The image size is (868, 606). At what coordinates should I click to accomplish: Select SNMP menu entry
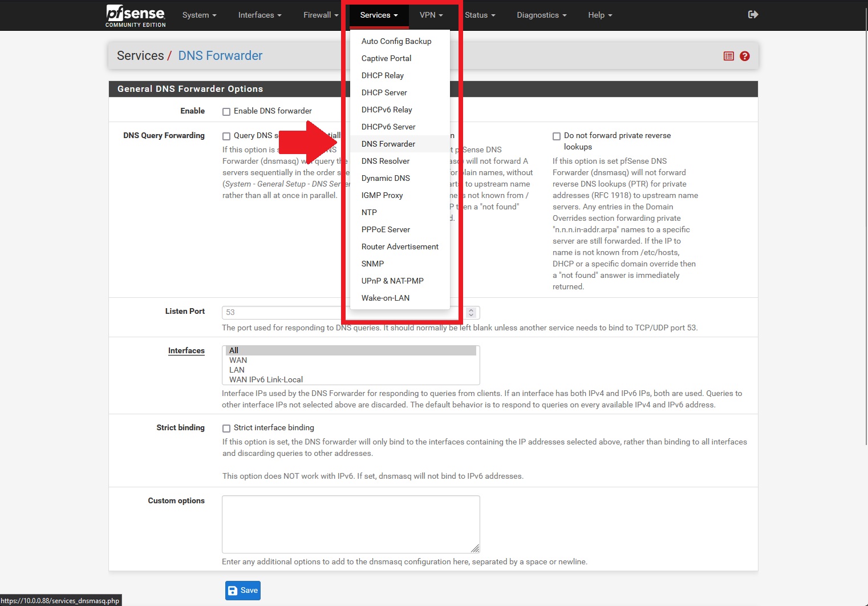coord(400,264)
